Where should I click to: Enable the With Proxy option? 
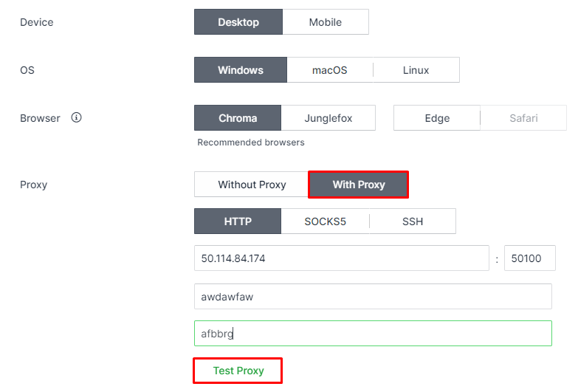coord(359,185)
